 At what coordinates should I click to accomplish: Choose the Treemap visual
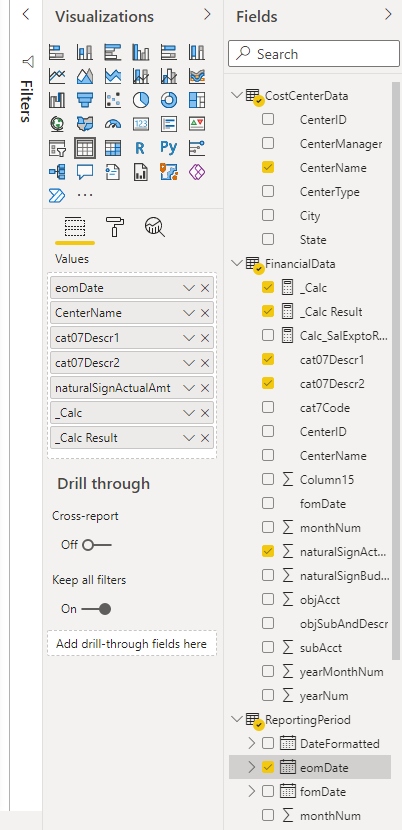[196, 100]
